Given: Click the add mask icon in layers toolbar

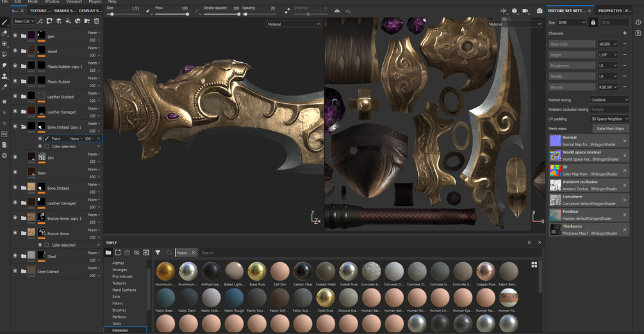Looking at the screenshot, I should point(49,21).
